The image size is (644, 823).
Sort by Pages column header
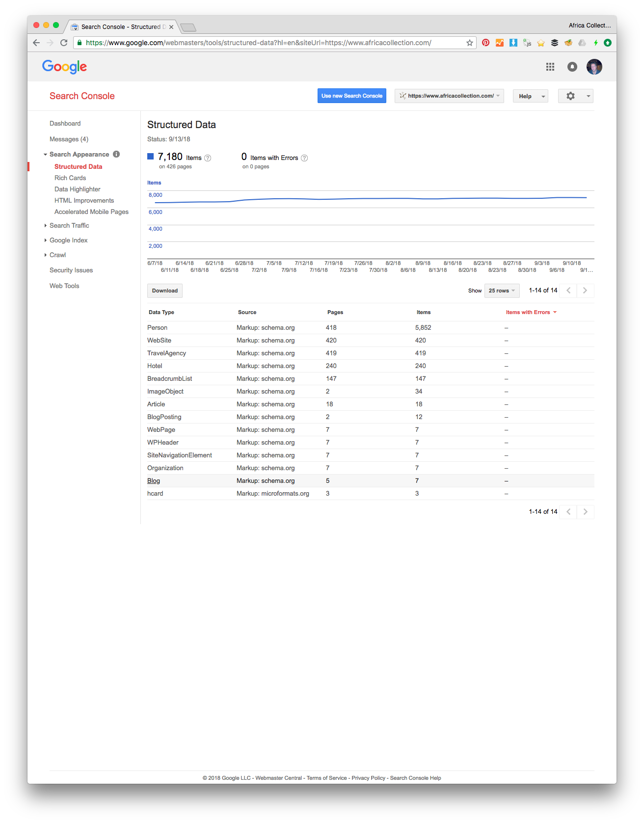[335, 312]
